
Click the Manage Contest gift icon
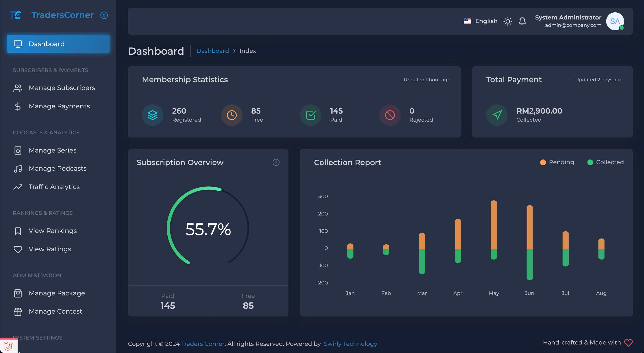tap(18, 312)
